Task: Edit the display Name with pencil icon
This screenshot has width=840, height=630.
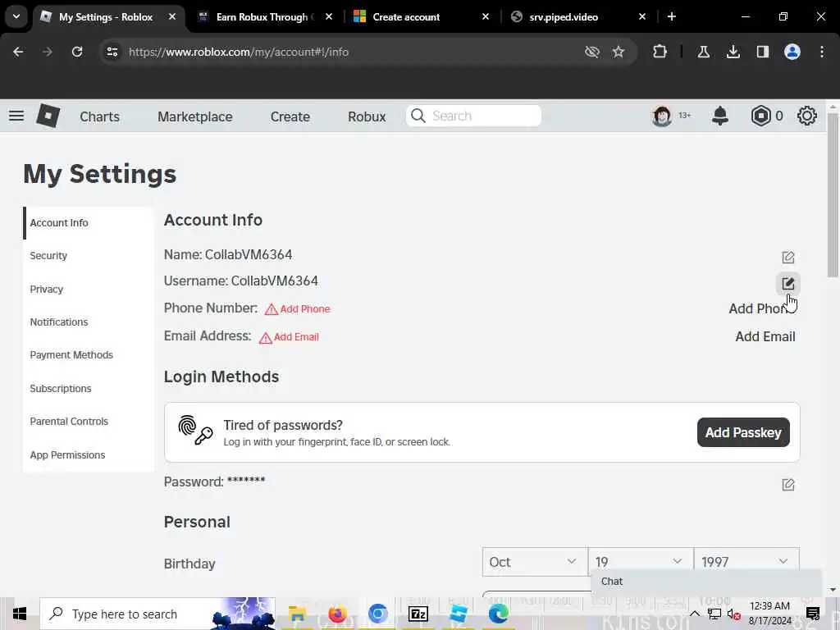Action: point(788,257)
